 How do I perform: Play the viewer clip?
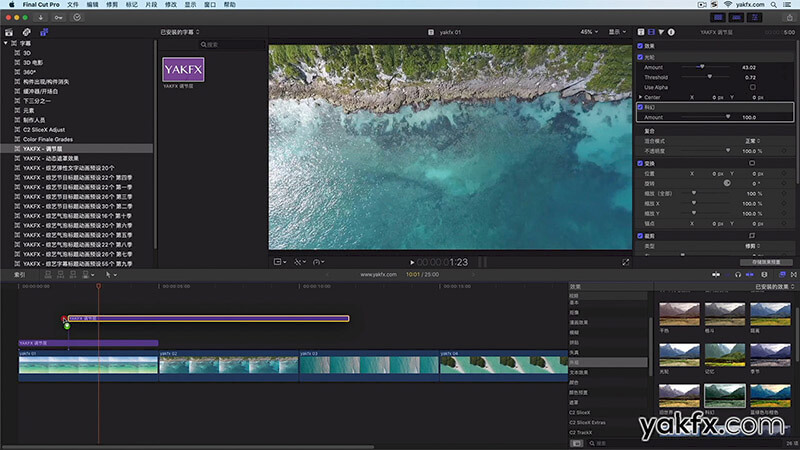click(412, 262)
